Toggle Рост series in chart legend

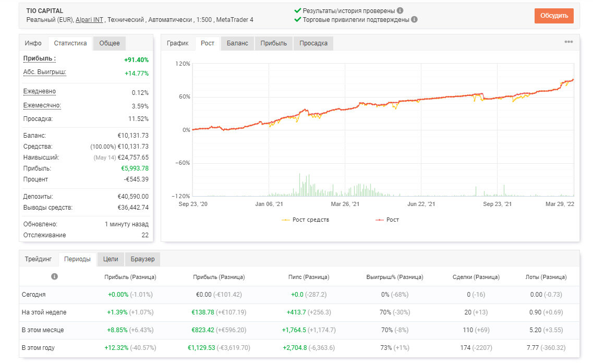387,220
